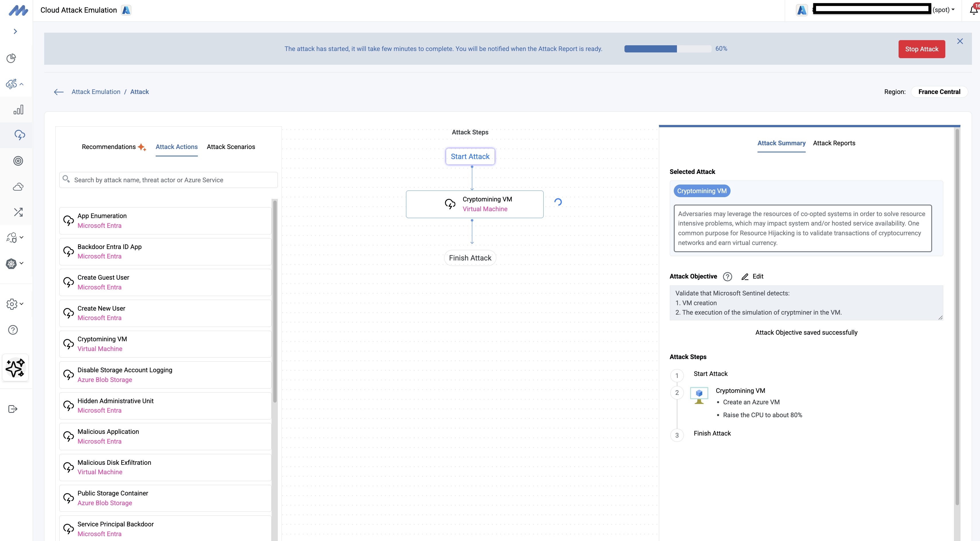Open the Attack Emulation breadcrumb link
The width and height of the screenshot is (980, 541).
click(96, 92)
